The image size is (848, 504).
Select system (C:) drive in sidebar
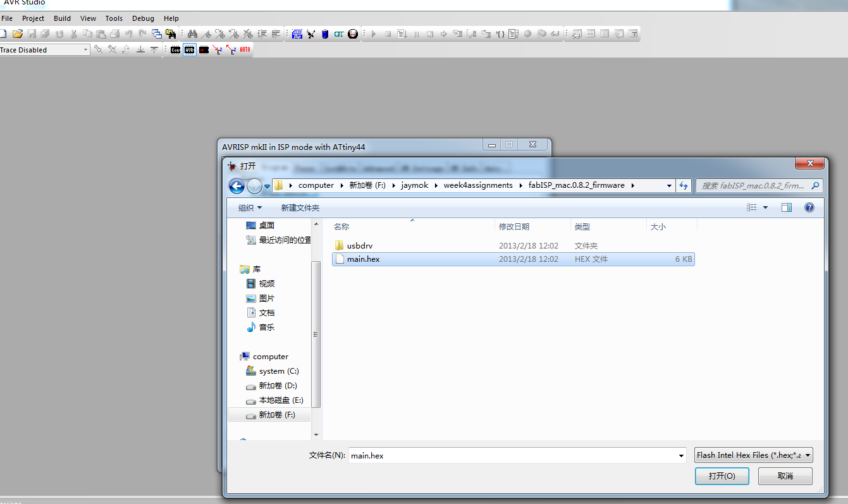pyautogui.click(x=273, y=371)
